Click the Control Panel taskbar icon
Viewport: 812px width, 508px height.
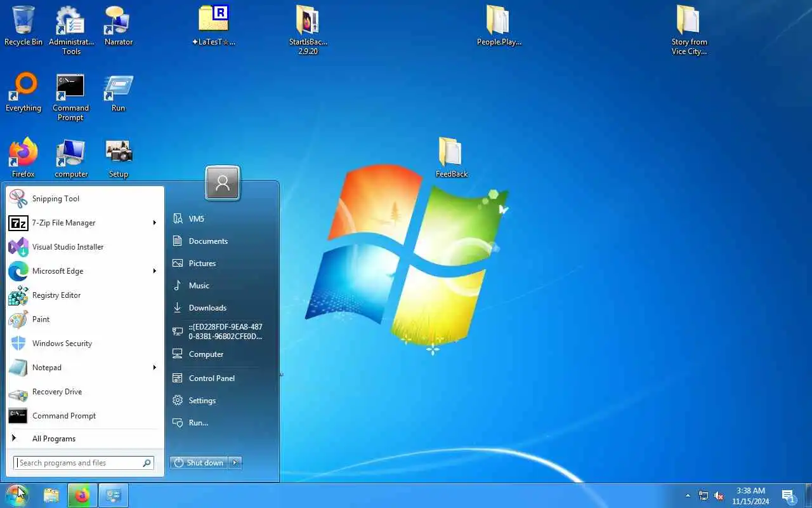point(114,495)
